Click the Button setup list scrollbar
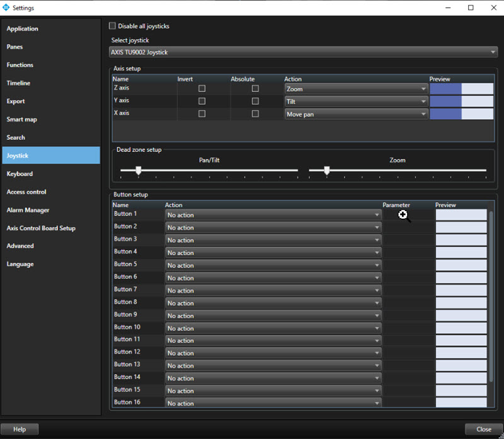504x439 pixels. pyautogui.click(x=491, y=296)
